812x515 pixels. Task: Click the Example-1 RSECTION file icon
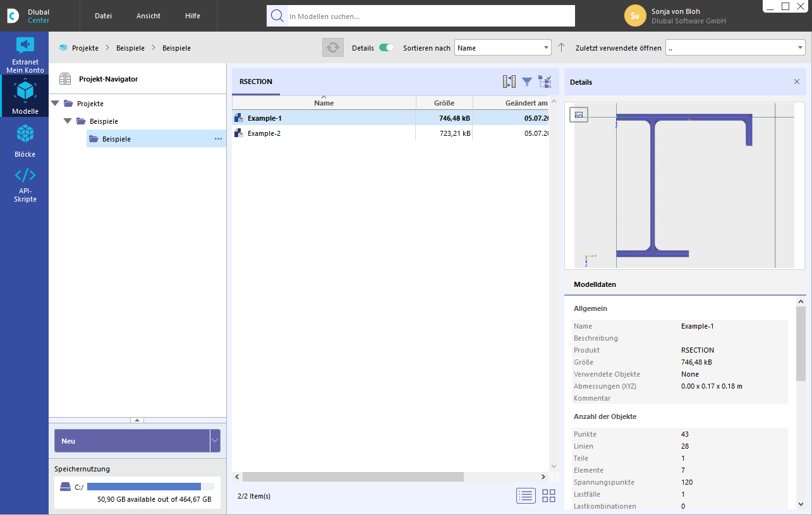click(239, 118)
